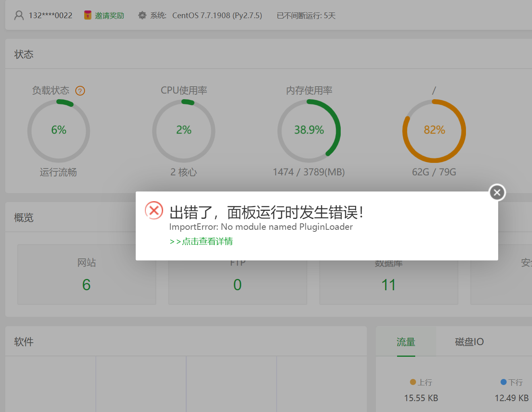The height and width of the screenshot is (412, 532).
Task: Click the system gear icon
Action: [x=142, y=15]
